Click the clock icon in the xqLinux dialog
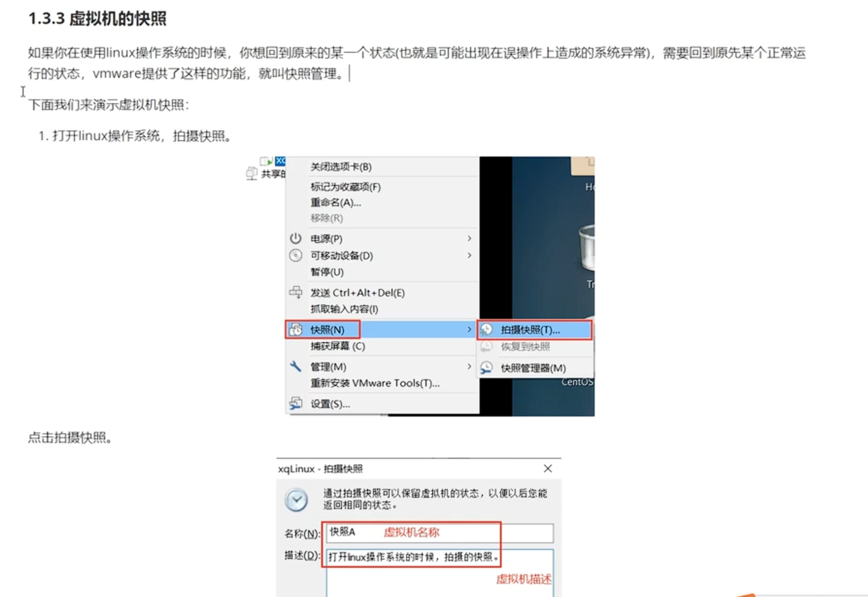Screen dimensions: 868x597 (296, 500)
